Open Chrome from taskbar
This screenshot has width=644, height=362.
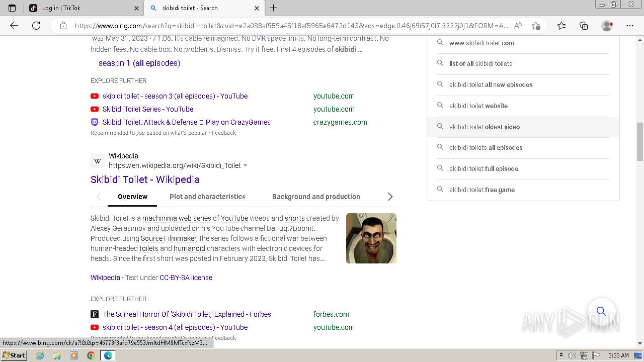point(91,355)
